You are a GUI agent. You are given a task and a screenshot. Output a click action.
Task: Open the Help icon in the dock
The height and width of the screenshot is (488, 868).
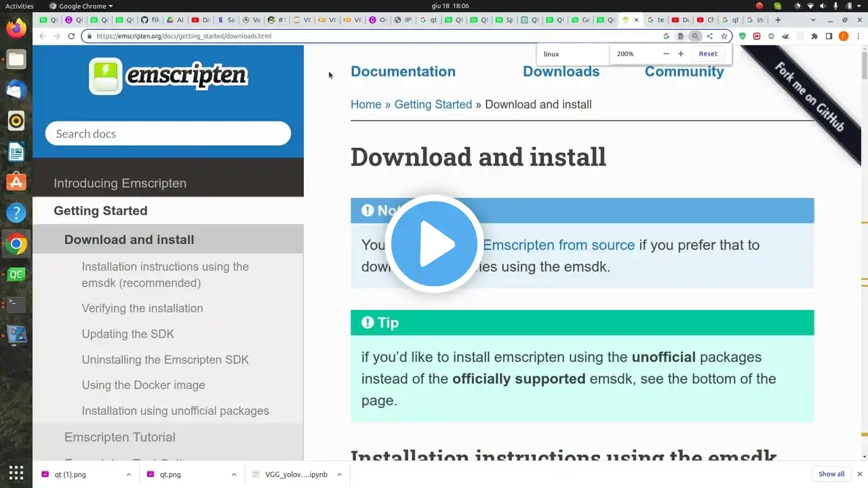16,213
